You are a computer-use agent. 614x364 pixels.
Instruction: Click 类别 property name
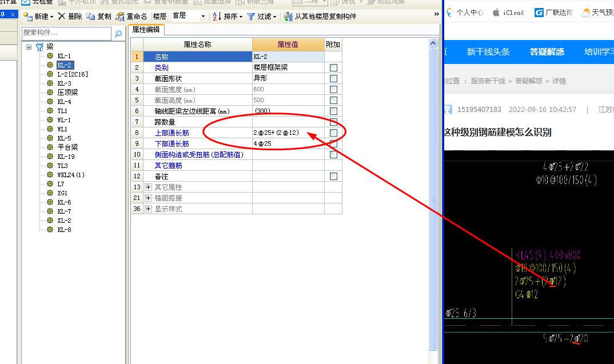click(161, 67)
